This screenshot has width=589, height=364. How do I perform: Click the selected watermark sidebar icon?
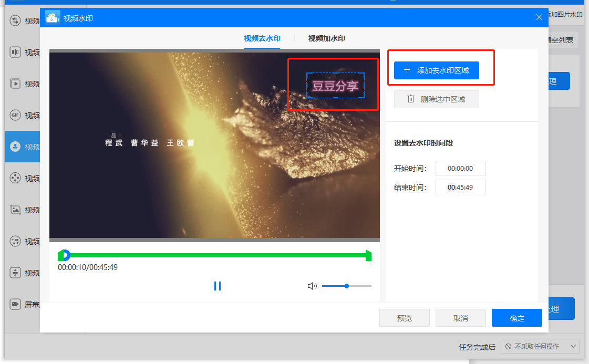[x=15, y=147]
